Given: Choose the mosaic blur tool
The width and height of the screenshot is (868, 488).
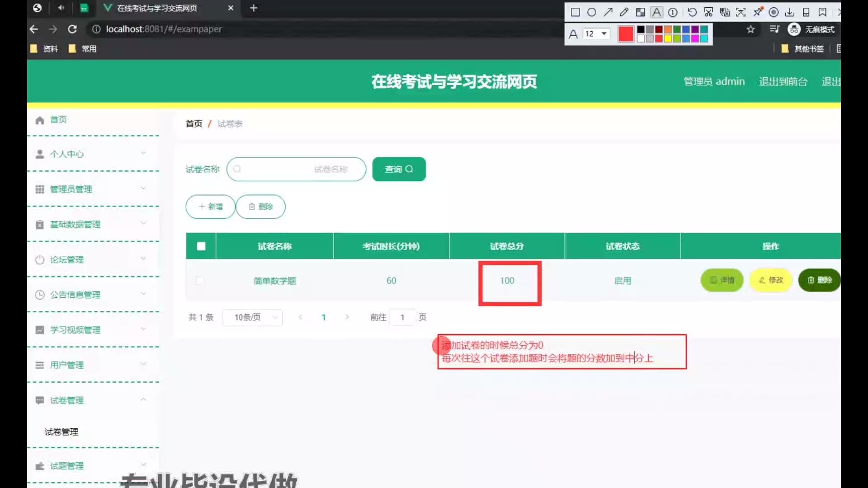Looking at the screenshot, I should pos(640,12).
